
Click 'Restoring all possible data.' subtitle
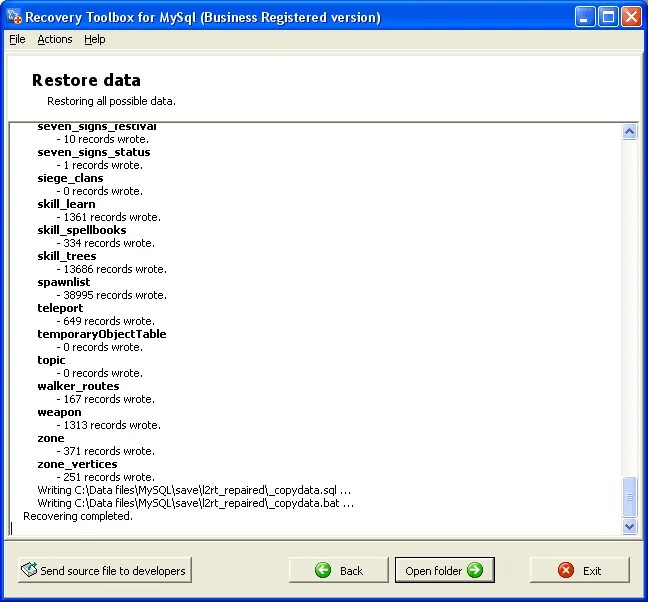pos(112,101)
